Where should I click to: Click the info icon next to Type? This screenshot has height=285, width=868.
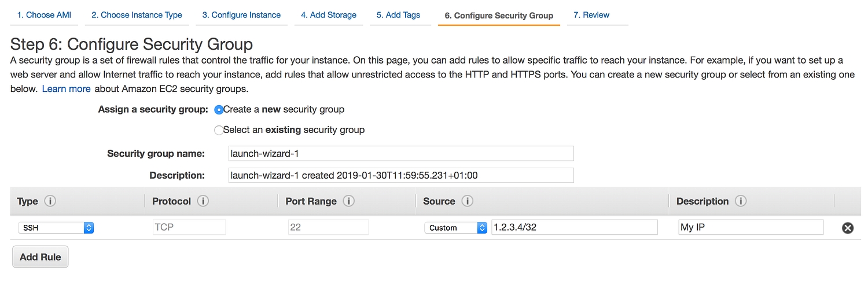pyautogui.click(x=50, y=201)
